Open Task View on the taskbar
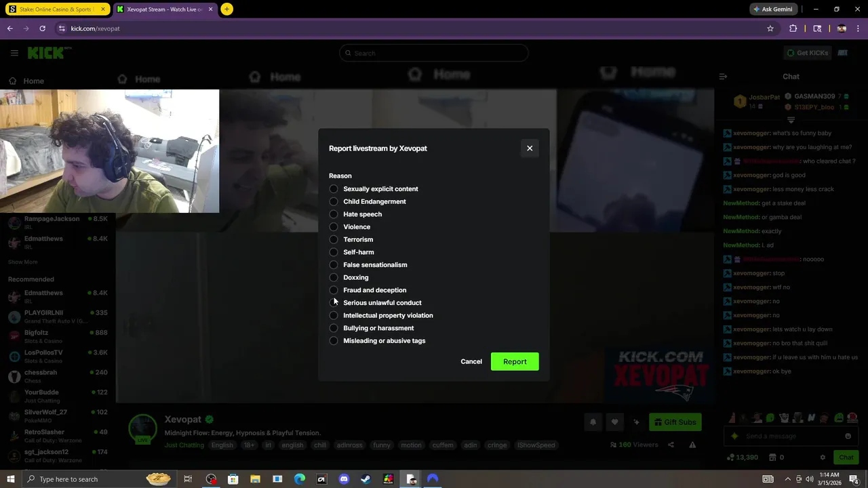Screen dimensions: 868x488 (x=188, y=479)
